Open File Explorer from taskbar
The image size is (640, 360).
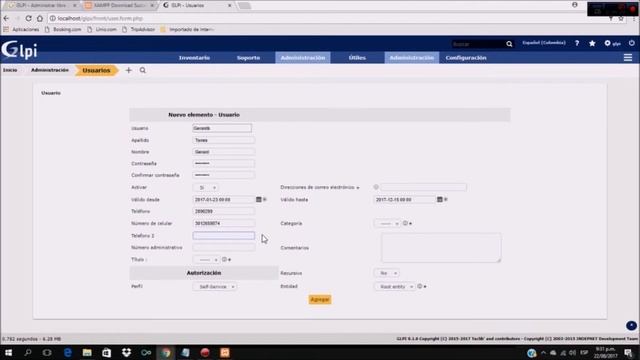click(x=87, y=353)
